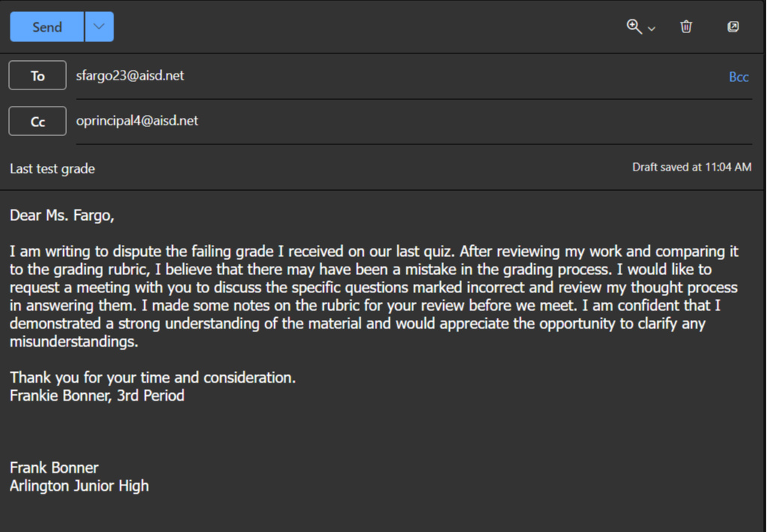
Task: Discard draft with the trash icon
Action: click(x=686, y=27)
